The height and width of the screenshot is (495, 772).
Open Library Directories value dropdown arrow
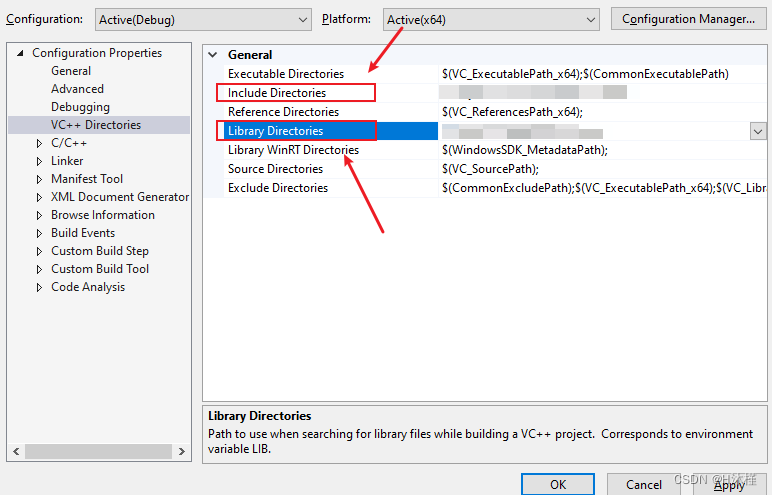click(757, 131)
